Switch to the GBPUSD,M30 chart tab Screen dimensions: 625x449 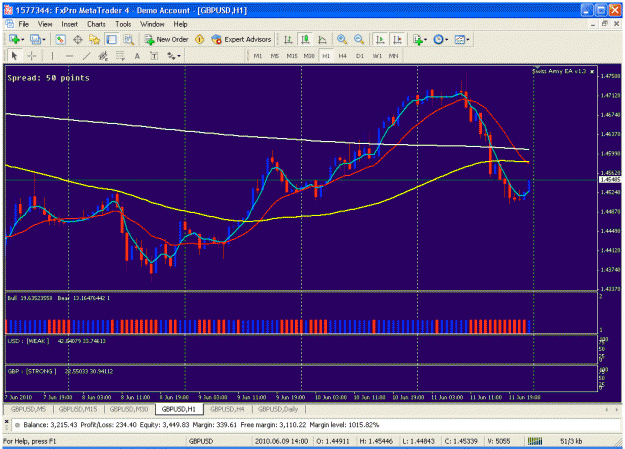[129, 409]
